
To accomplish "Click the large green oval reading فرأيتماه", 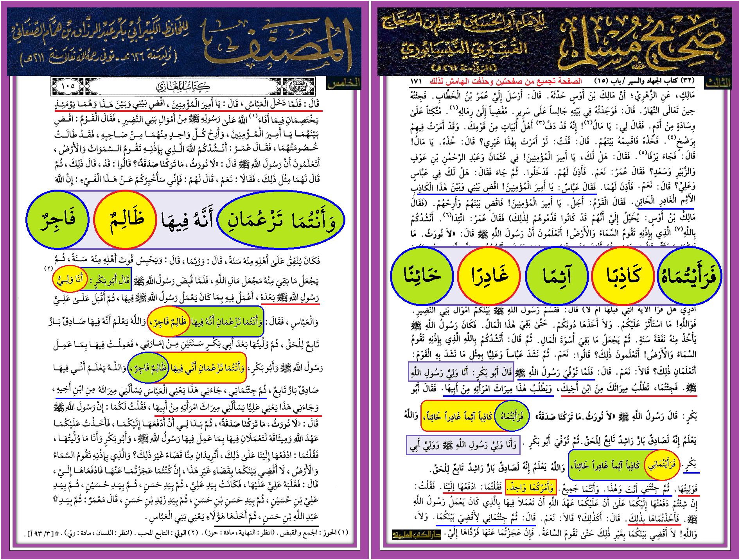I will pos(689,276).
